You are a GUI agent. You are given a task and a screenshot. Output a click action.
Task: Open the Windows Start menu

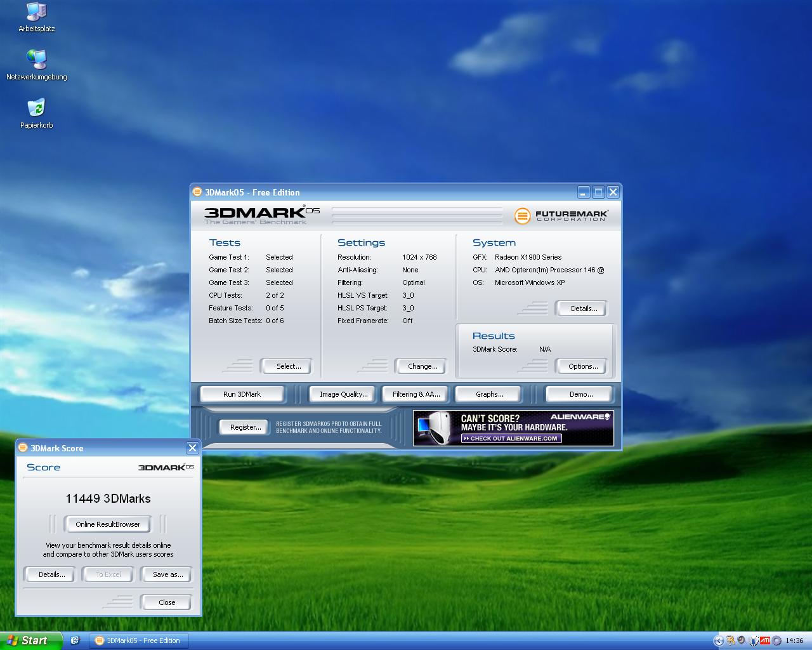click(31, 640)
